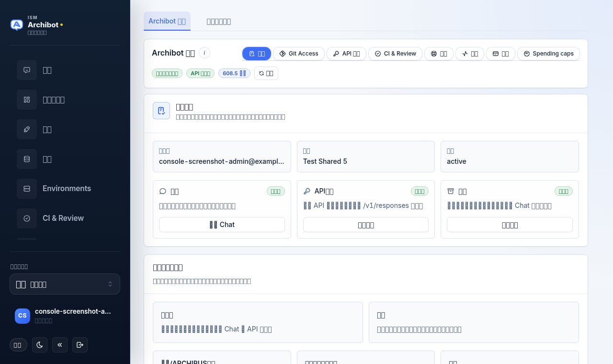Viewport: 613px width, 364px height.
Task: Click the Test Shared 5 value
Action: 325,161
